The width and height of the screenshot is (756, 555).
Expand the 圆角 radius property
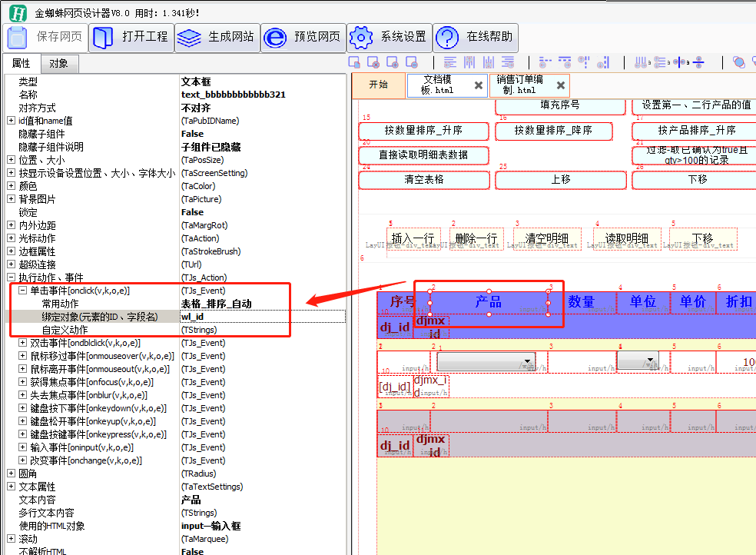tap(11, 473)
